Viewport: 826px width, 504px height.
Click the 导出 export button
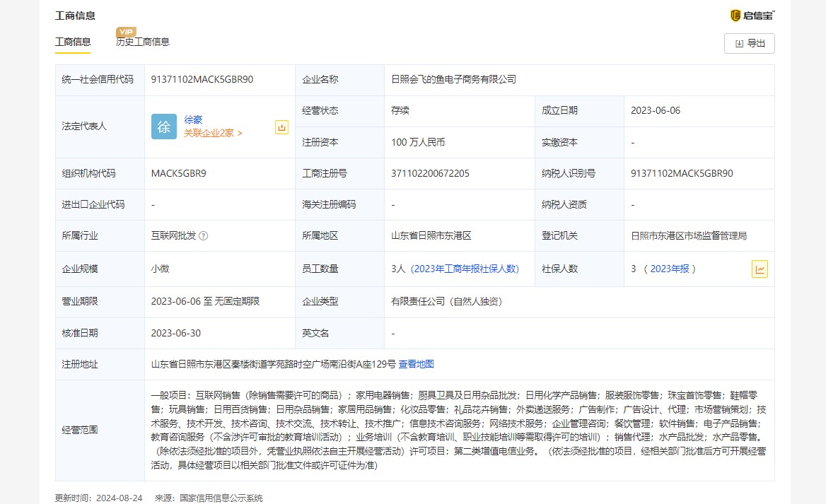pos(750,43)
